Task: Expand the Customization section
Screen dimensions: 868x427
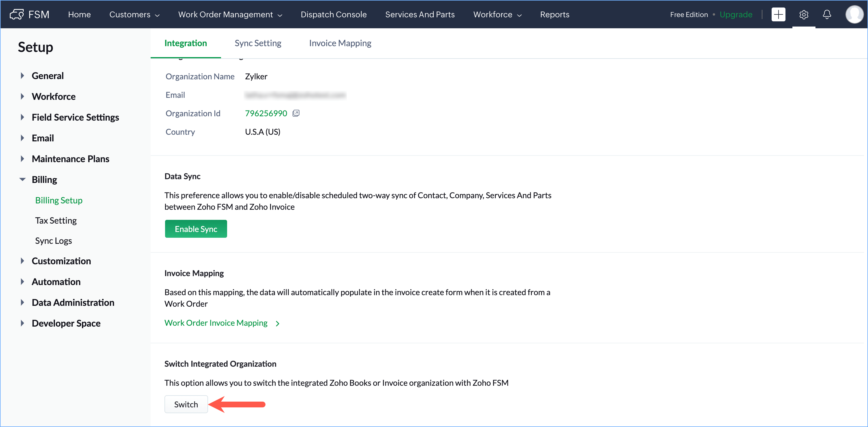Action: [x=22, y=261]
